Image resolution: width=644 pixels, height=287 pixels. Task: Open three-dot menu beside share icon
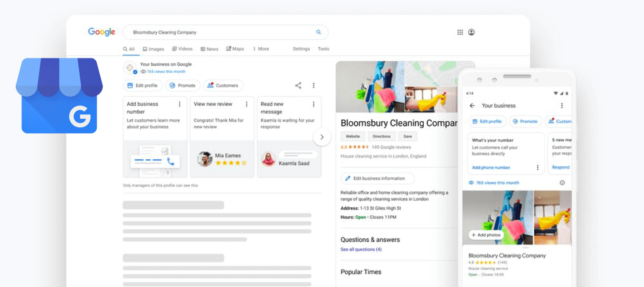(313, 86)
